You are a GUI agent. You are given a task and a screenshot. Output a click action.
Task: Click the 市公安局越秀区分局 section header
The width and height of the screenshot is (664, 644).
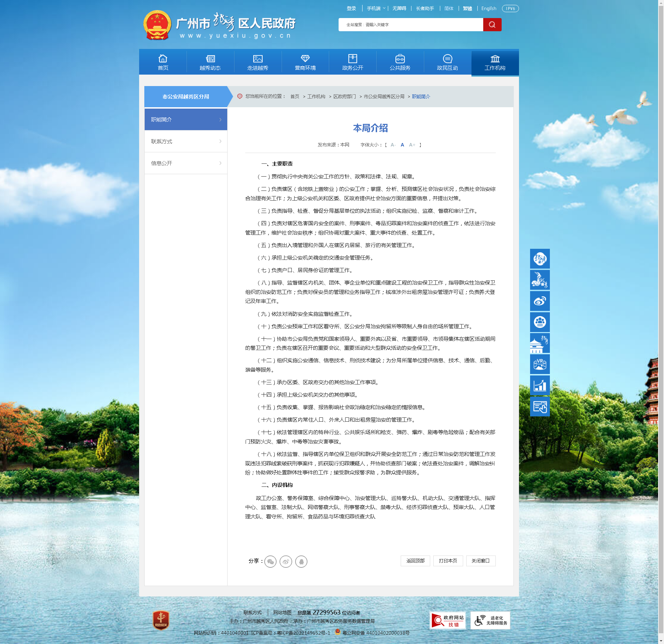pyautogui.click(x=186, y=96)
